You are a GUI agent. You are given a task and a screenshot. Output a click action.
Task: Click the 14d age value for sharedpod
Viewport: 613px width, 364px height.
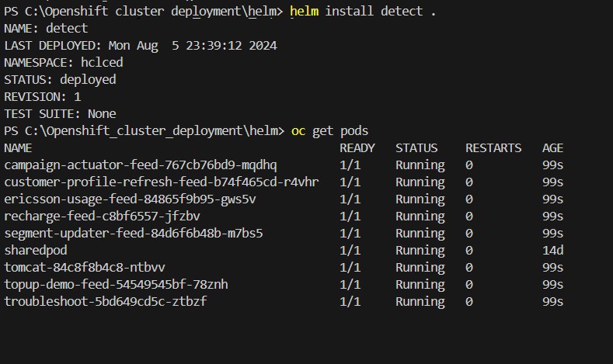pos(553,250)
